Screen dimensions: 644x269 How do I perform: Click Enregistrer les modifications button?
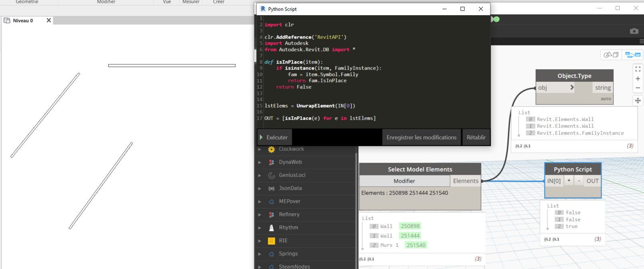point(421,137)
